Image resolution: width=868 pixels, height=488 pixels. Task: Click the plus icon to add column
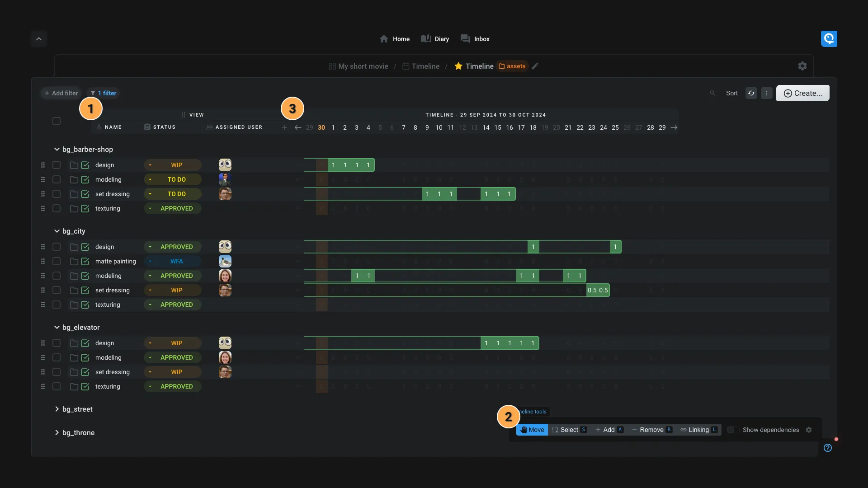coord(284,127)
